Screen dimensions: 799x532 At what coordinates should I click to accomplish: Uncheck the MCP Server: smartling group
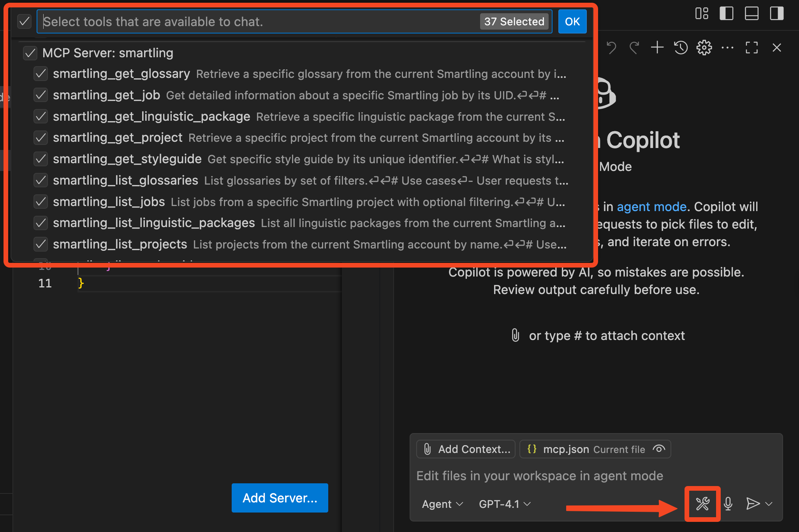pos(30,53)
